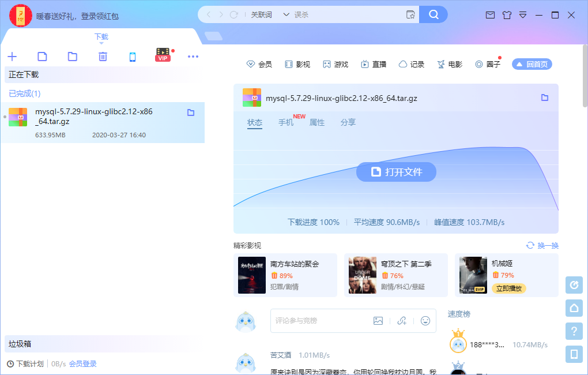Click the mobile phone transfer icon
This screenshot has height=375, width=588.
coord(133,57)
